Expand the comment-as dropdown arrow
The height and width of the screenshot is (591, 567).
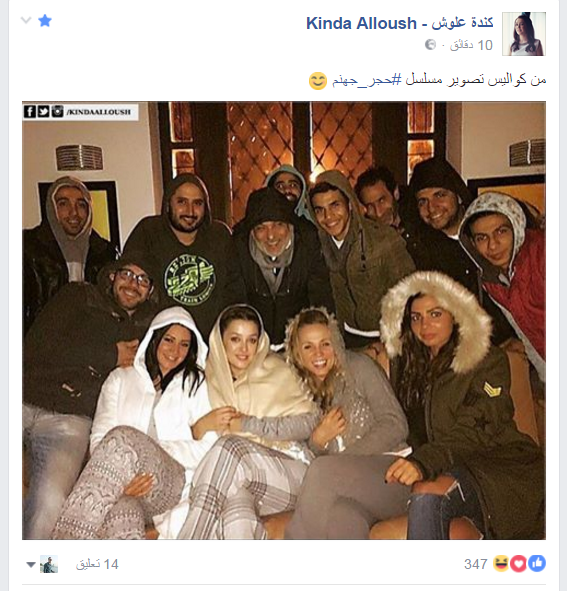[x=31, y=565]
